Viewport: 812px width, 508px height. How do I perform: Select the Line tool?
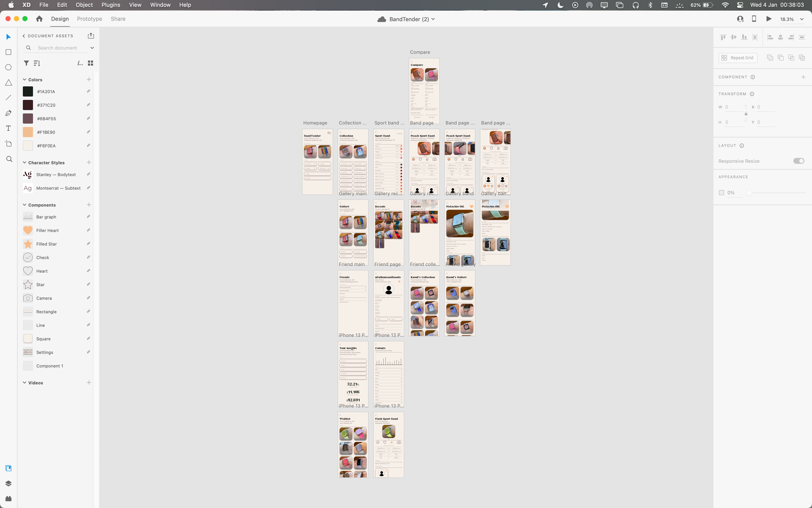pyautogui.click(x=9, y=98)
